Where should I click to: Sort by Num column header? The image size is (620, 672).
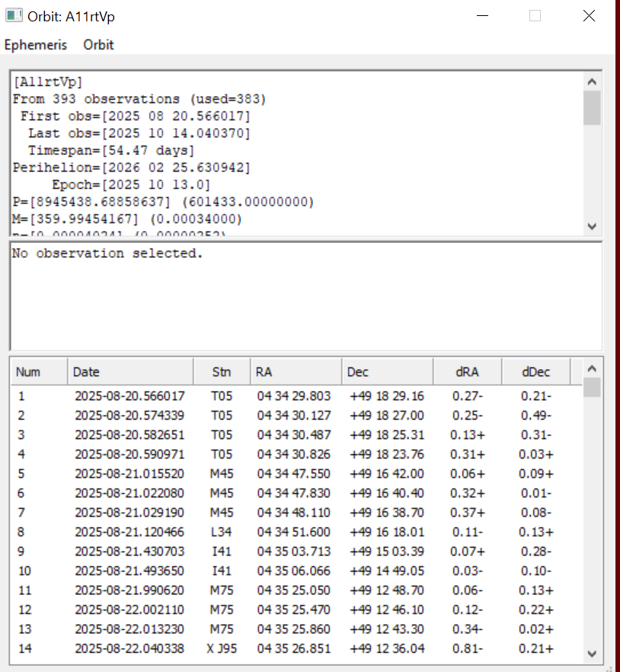pyautogui.click(x=38, y=373)
